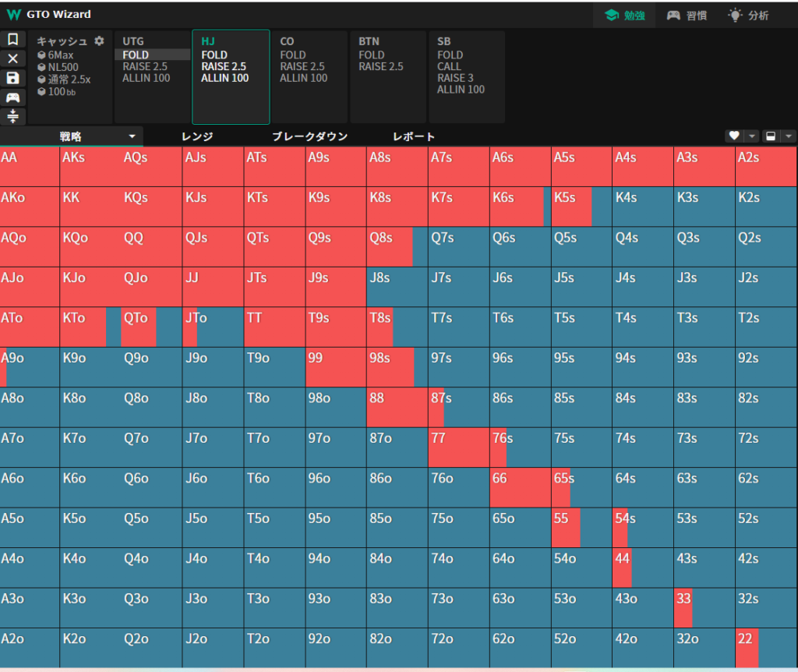Click the bookmark icon in left sidebar
Screen dimensions: 798x672
(12, 40)
